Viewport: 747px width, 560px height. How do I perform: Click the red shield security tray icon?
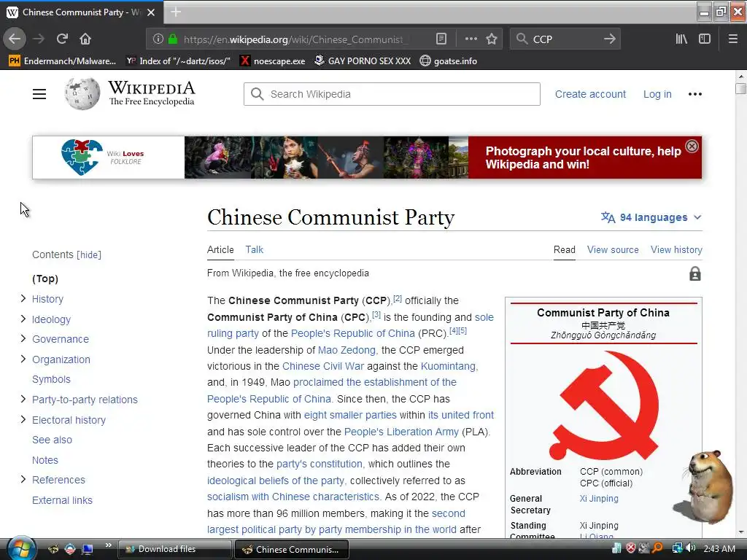(631, 548)
